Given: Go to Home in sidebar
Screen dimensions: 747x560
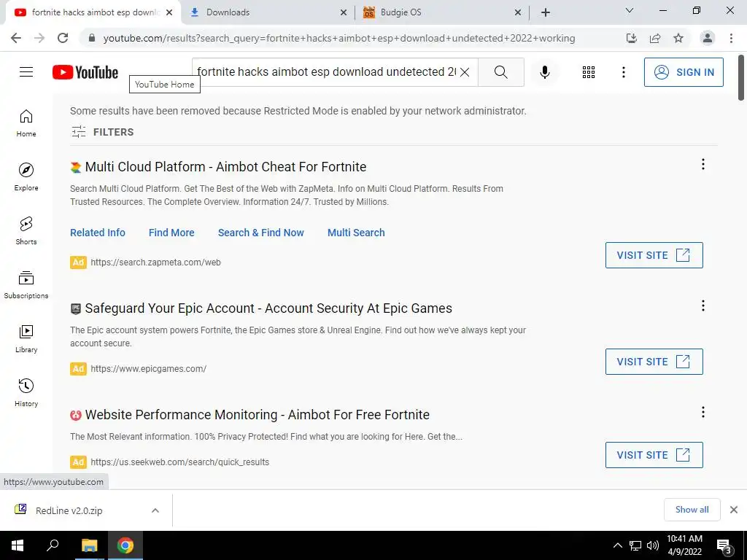Looking at the screenshot, I should point(26,123).
